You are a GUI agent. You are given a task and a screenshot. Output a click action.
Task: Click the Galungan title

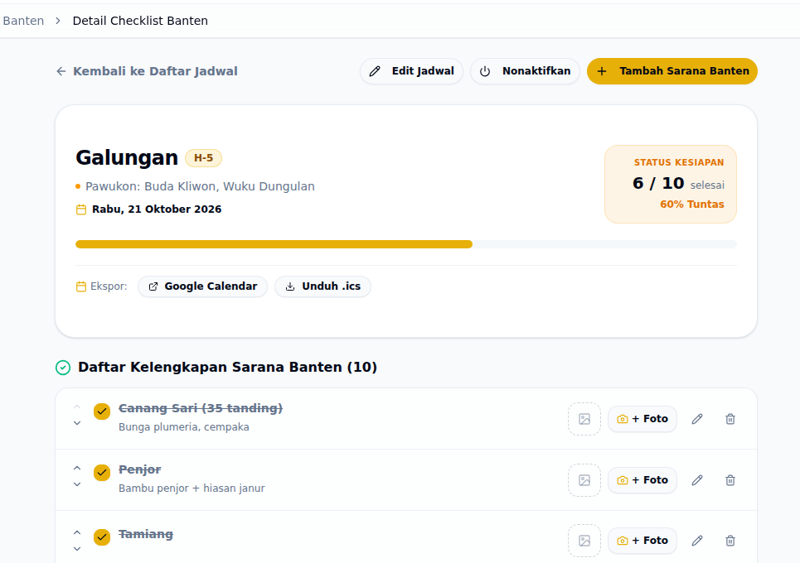coord(127,158)
